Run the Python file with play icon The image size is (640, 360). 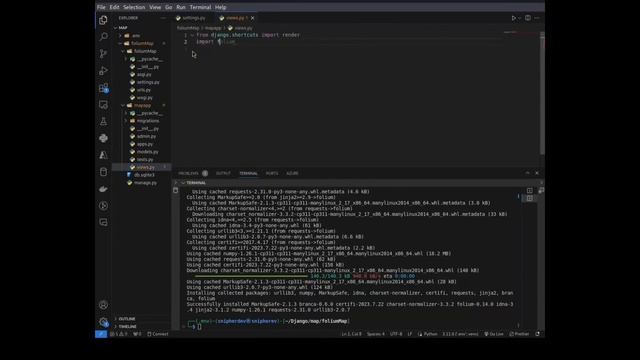coord(513,18)
